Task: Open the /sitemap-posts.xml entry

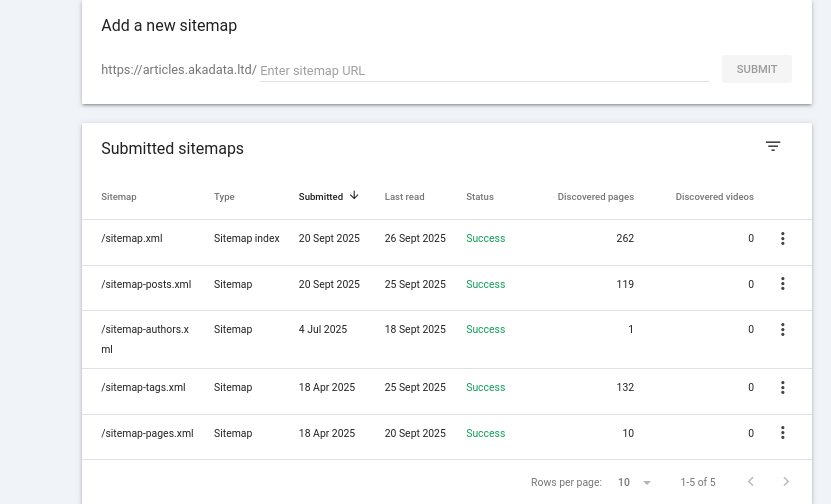Action: (x=146, y=284)
